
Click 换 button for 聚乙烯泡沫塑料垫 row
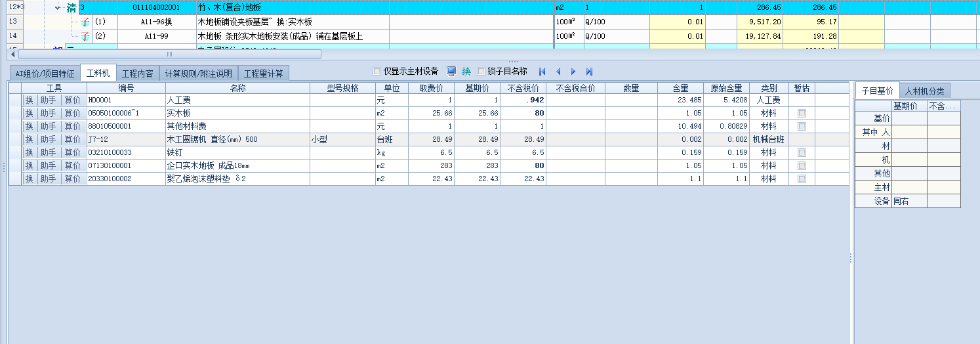[29, 179]
